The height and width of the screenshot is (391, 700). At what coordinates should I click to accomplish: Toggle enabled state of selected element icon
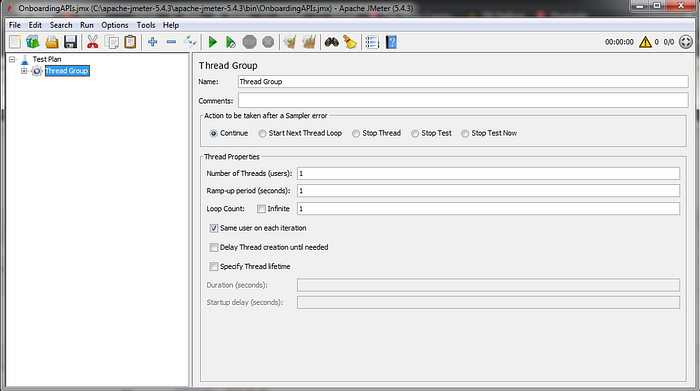click(190, 42)
